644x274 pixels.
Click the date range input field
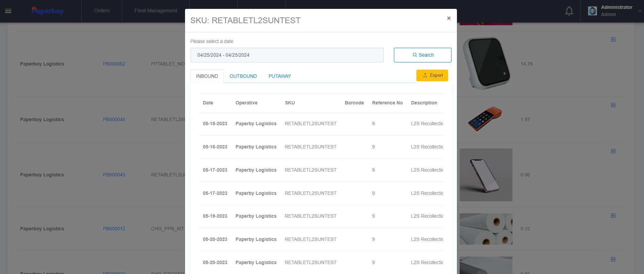287,55
